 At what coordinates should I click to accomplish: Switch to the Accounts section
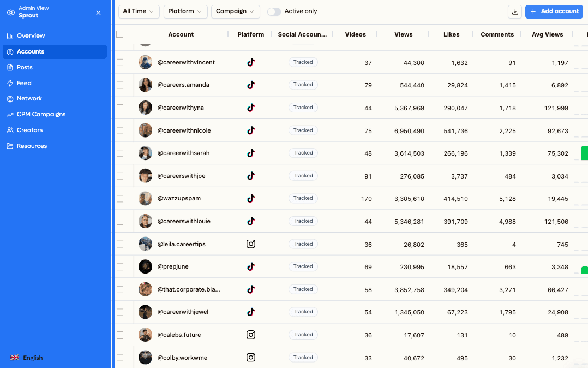click(31, 51)
